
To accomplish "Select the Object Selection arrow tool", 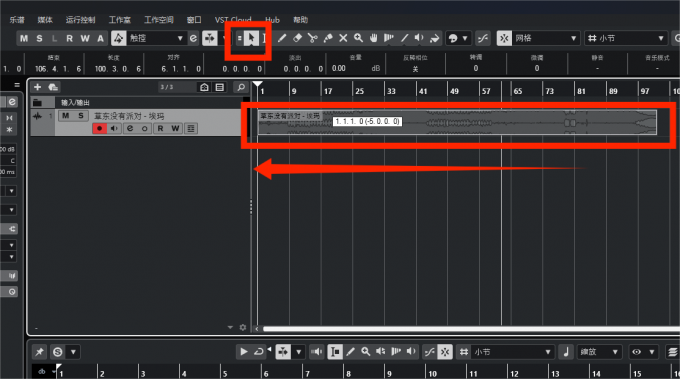I will pyautogui.click(x=251, y=38).
